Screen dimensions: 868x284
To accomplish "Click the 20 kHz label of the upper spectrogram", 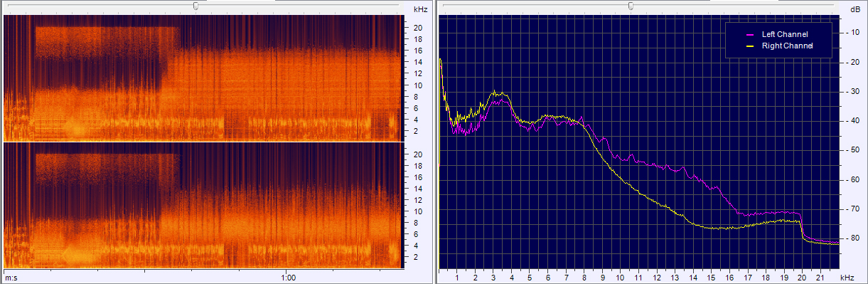I will click(x=419, y=28).
